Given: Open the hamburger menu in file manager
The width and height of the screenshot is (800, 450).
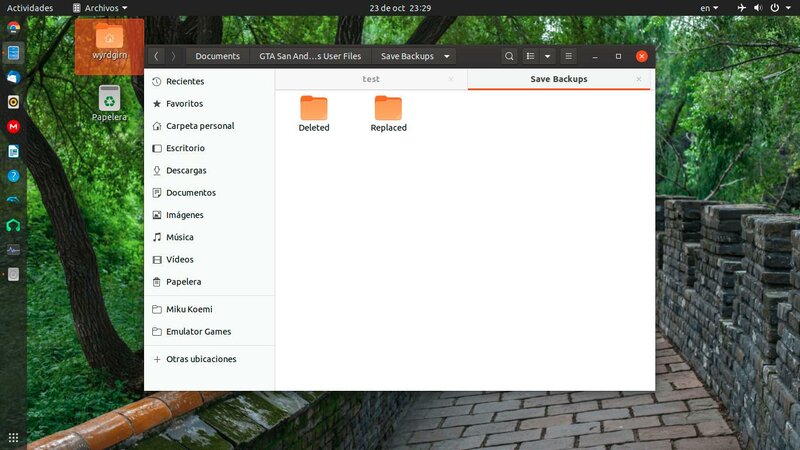Looking at the screenshot, I should coord(569,56).
